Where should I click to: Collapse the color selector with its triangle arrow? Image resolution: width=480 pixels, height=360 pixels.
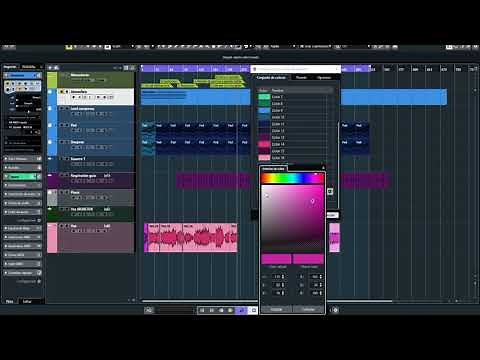[323, 167]
